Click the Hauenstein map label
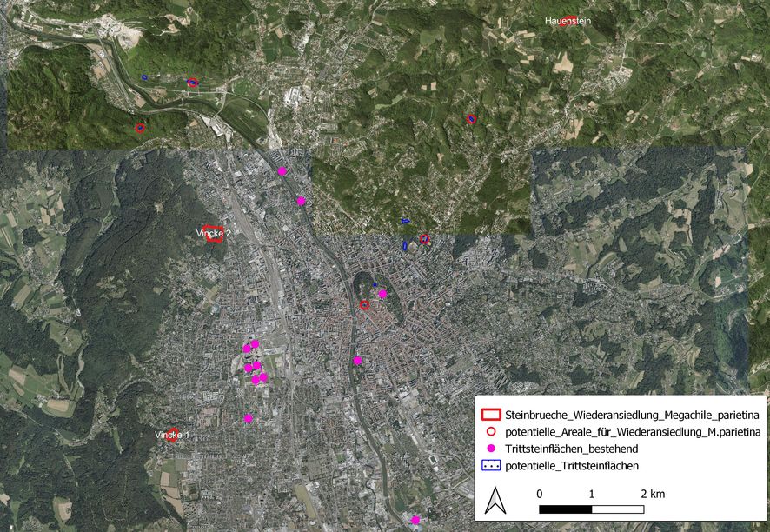The height and width of the screenshot is (532, 770). [568, 21]
